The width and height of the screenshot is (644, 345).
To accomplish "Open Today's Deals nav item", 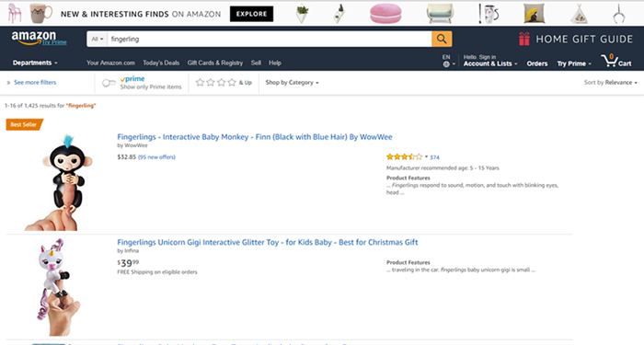I will pos(161,63).
